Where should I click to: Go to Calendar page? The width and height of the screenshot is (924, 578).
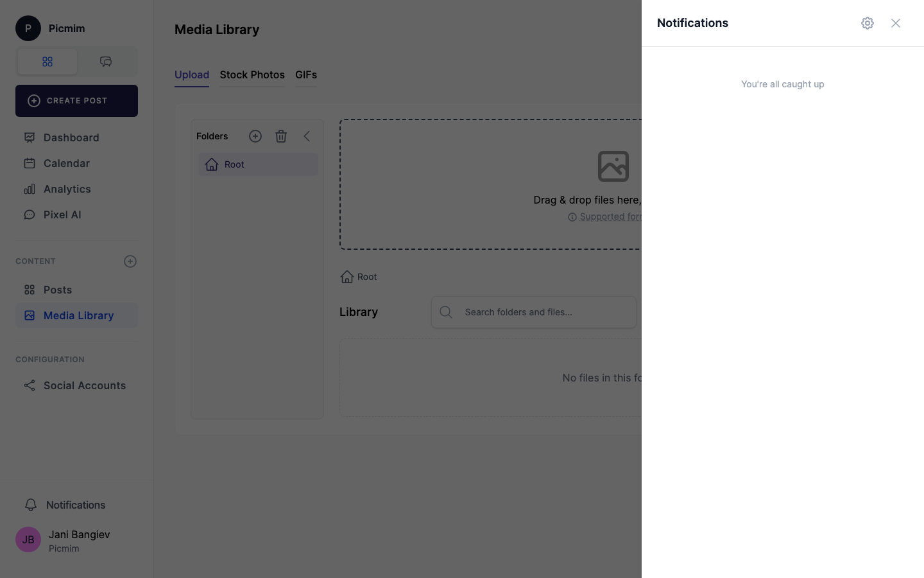coord(67,163)
